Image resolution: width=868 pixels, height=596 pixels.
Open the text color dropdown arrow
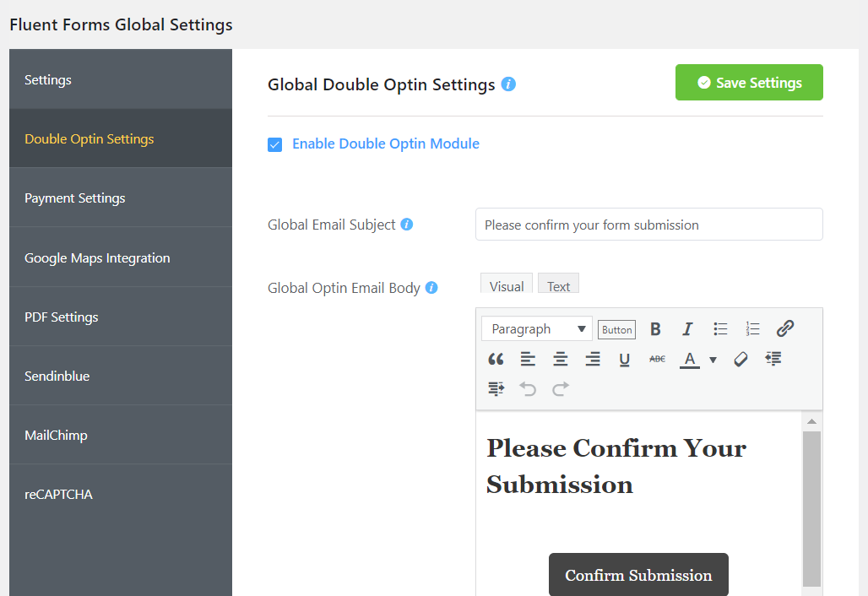point(713,359)
